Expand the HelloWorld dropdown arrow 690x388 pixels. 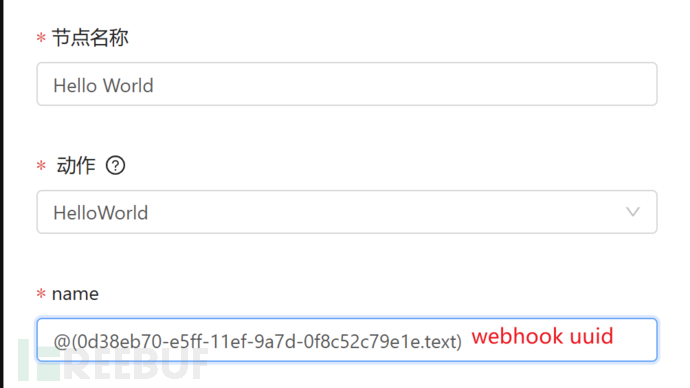(x=633, y=212)
